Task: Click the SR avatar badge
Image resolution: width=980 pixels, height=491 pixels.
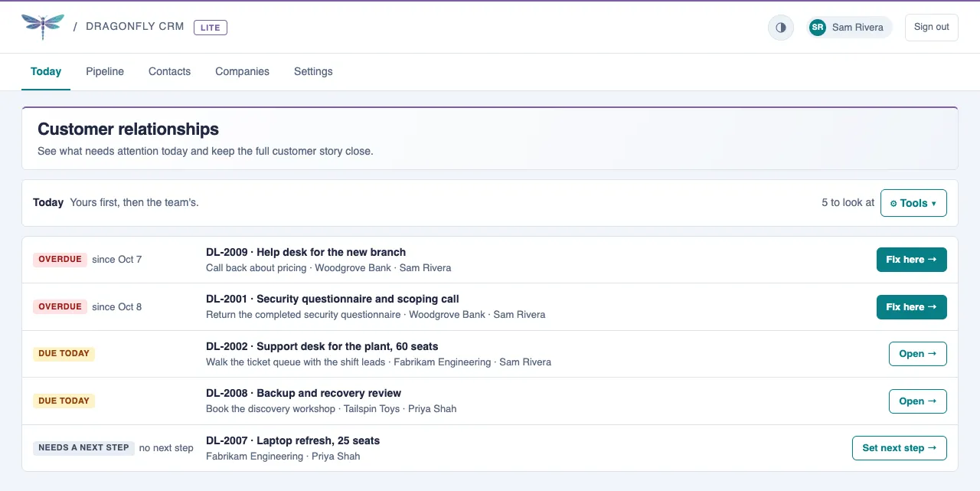Action: click(818, 27)
